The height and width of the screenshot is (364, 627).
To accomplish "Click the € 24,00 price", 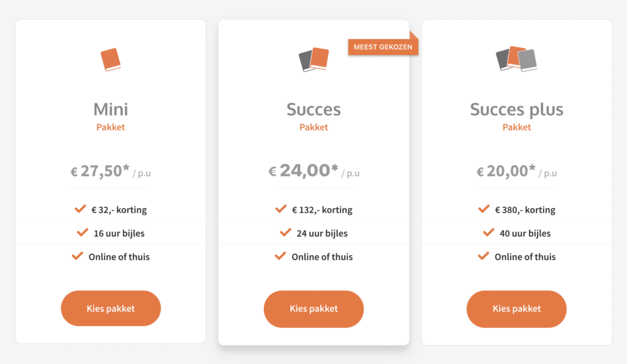I will tap(304, 171).
